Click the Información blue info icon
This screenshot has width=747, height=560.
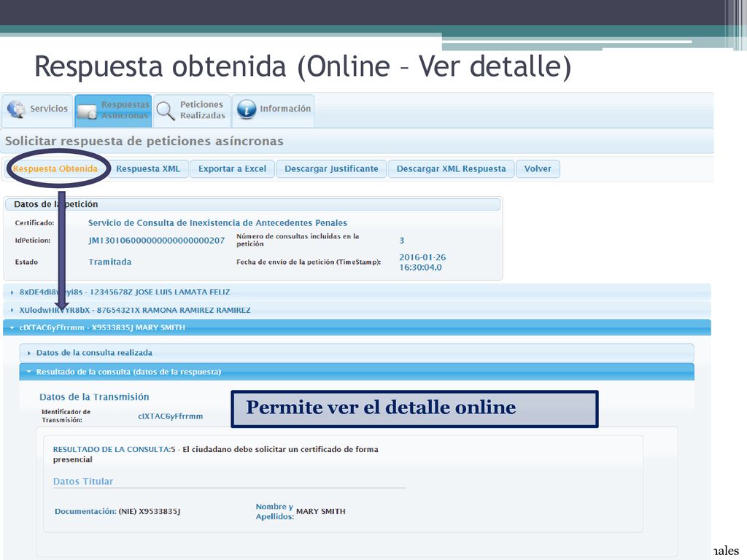[x=247, y=109]
